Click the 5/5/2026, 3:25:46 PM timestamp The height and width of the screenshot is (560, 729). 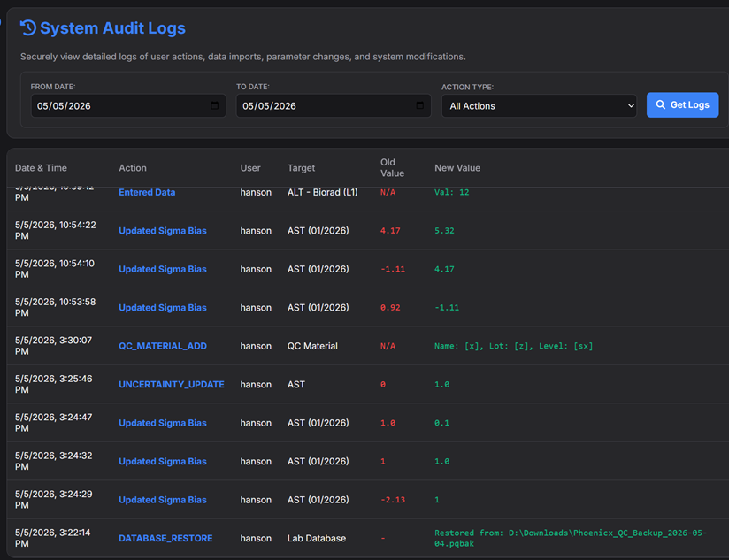coord(53,384)
